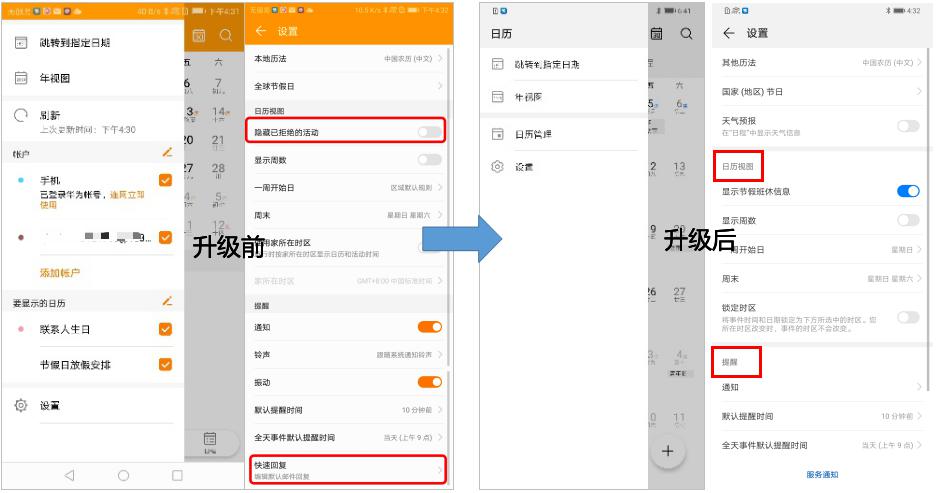Select 设置 label in the white drawer
Screen dimensions: 938x493
tap(524, 166)
